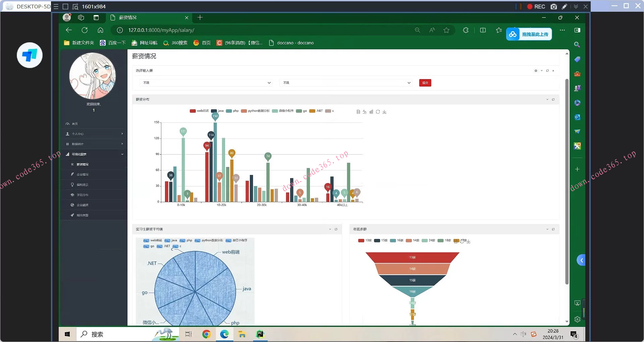Click the 拖拽至此上传 upload button
The image size is (644, 342).
tap(529, 34)
